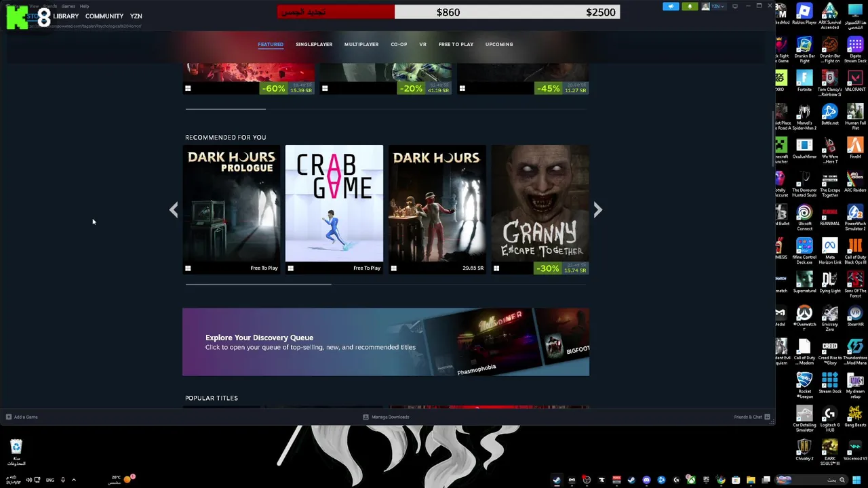868x488 pixels.
Task: Click the Steam announcements megaphone button
Action: click(x=671, y=6)
